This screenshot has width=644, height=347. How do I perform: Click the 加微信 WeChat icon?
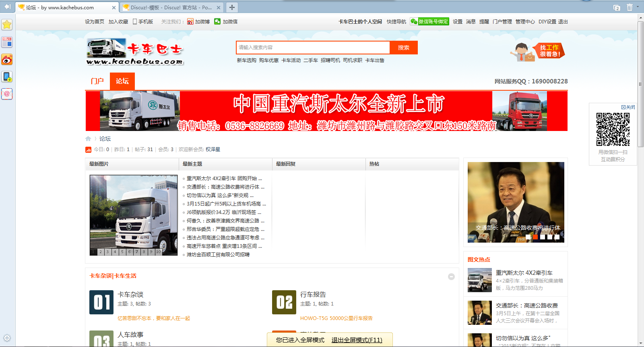tap(217, 22)
